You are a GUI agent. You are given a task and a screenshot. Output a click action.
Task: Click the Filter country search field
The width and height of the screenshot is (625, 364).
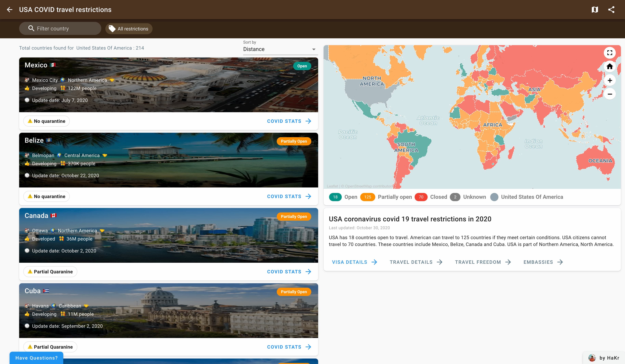point(60,29)
